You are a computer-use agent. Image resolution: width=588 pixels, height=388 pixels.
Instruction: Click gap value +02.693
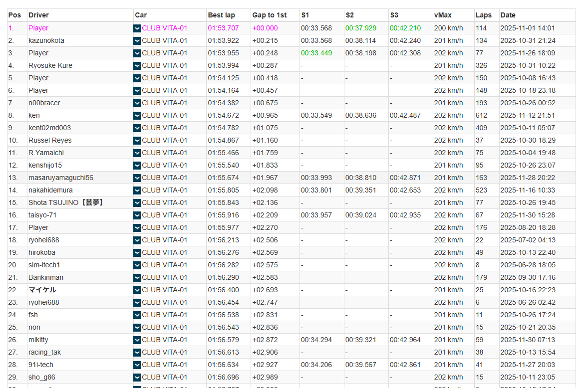tap(265, 290)
